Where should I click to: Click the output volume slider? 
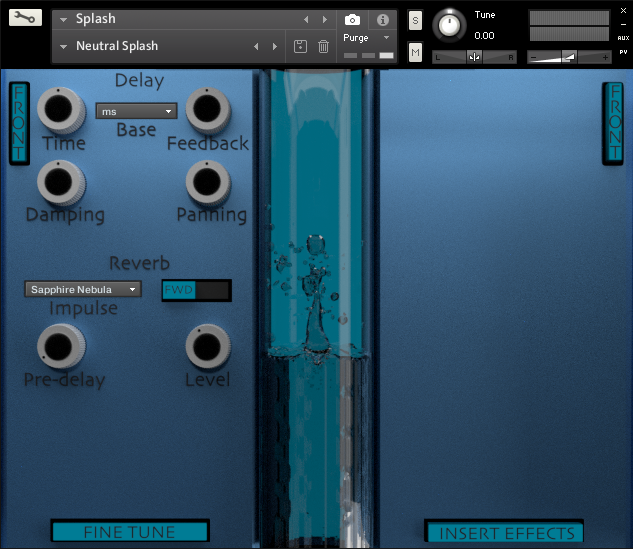click(569, 57)
